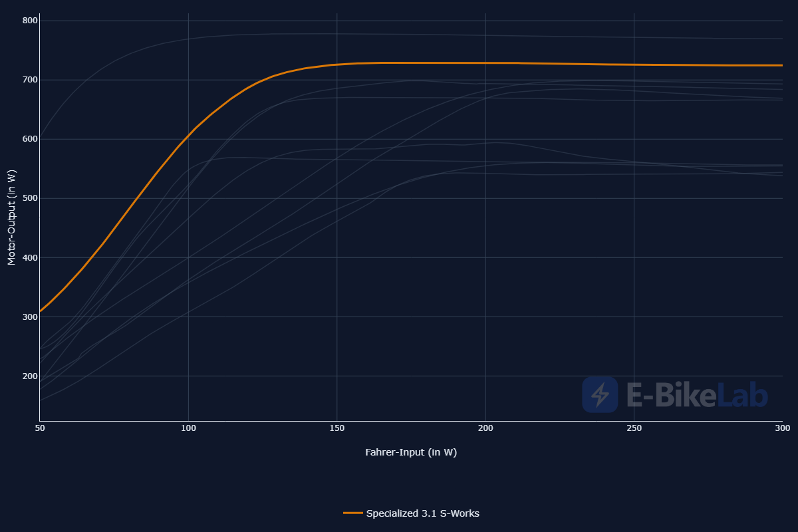Select the 250 tick label on the x-axis
Image resolution: width=798 pixels, height=532 pixels.
click(x=634, y=430)
